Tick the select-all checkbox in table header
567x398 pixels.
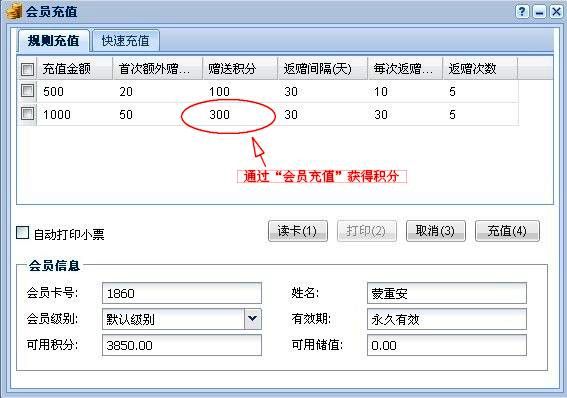click(x=27, y=69)
